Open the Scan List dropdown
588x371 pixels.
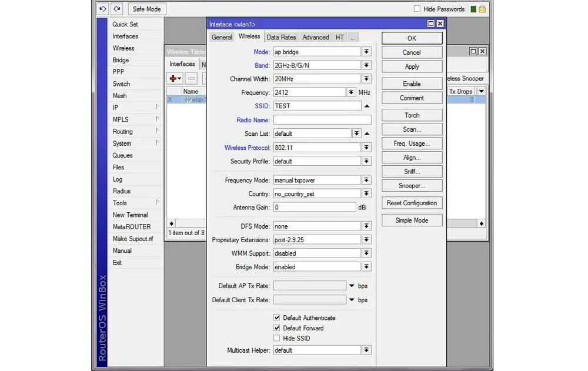click(357, 133)
